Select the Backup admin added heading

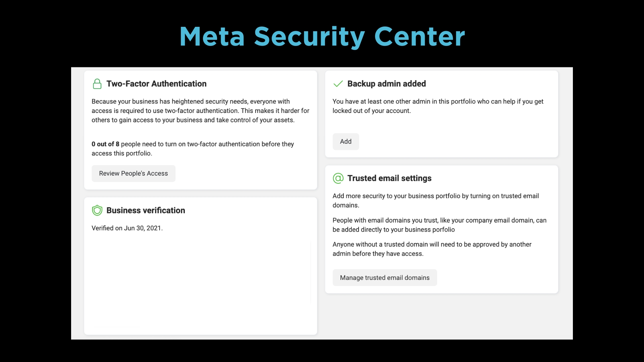pos(386,84)
